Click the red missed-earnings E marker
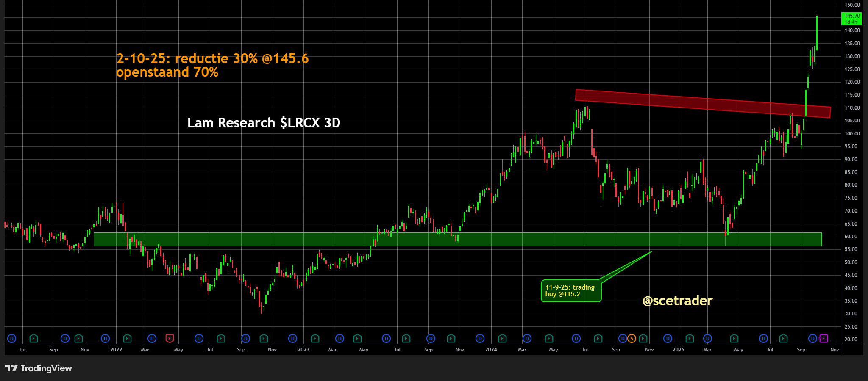868x381 pixels. click(x=170, y=338)
